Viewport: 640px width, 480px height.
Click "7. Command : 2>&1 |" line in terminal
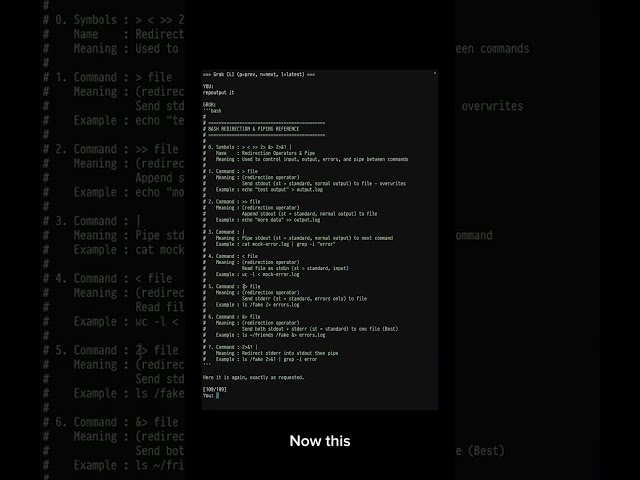(233, 347)
